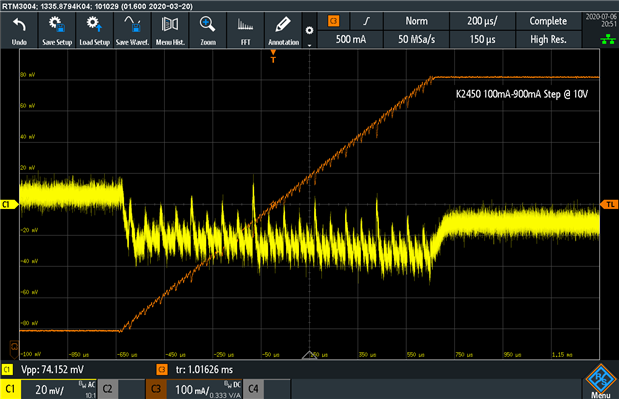Open FFT analysis icon
Screen dimensions: 619x399
[246, 30]
